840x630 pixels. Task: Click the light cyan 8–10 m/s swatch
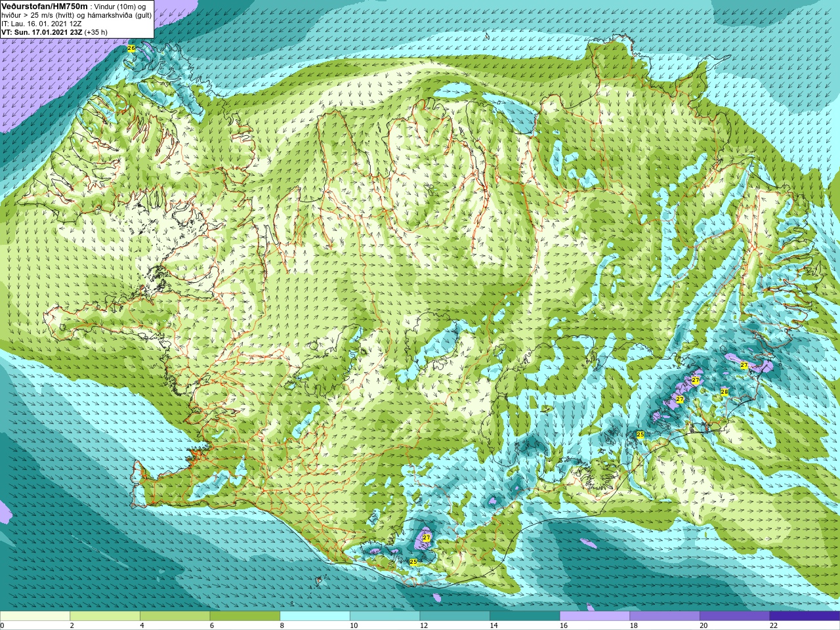315,616
